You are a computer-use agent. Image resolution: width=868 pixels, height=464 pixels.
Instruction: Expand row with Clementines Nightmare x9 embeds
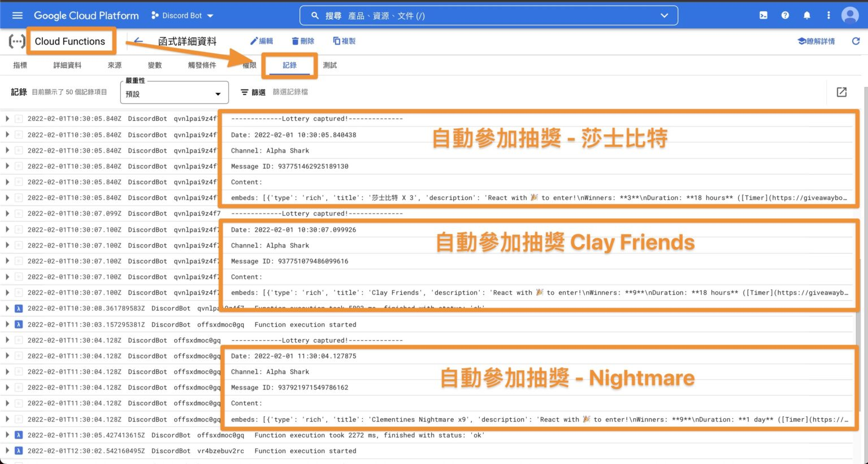[x=7, y=419]
